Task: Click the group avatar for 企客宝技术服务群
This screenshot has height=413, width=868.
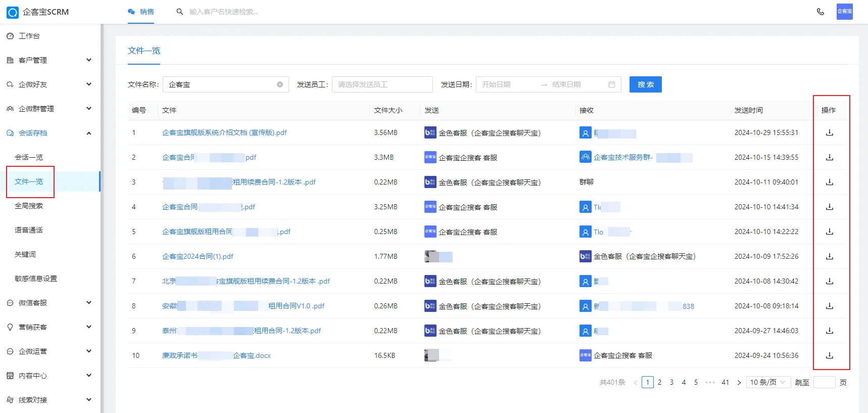Action: pos(585,157)
